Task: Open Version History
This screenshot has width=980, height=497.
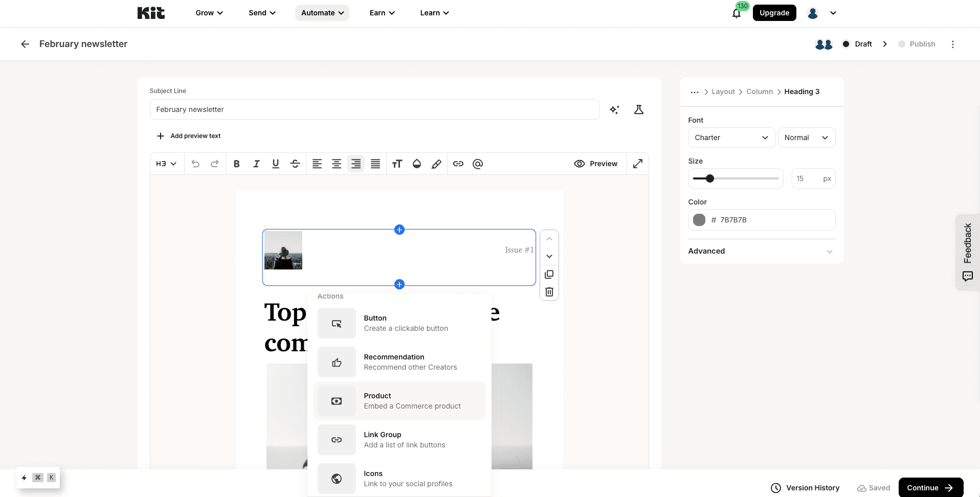Action: [805, 488]
